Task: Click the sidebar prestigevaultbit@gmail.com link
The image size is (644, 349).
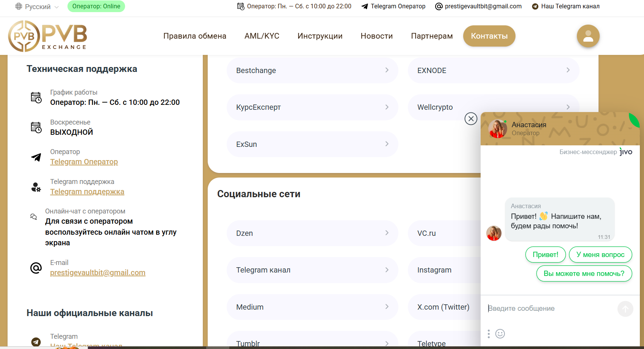Action: coord(98,273)
